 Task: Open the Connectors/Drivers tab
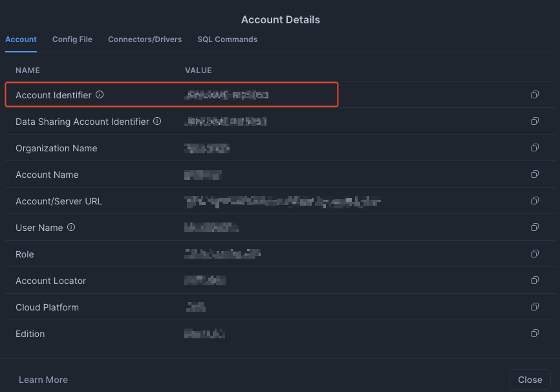click(145, 39)
